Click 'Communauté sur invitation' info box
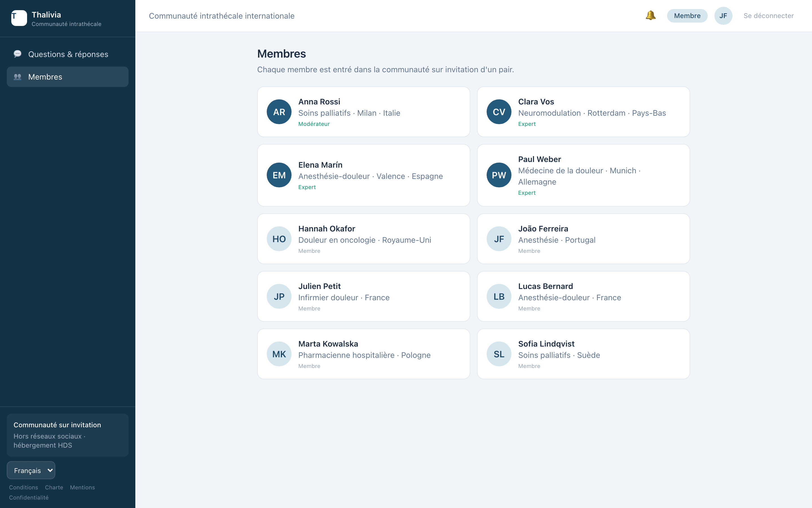Viewport: 812px width, 508px height. pyautogui.click(x=67, y=435)
